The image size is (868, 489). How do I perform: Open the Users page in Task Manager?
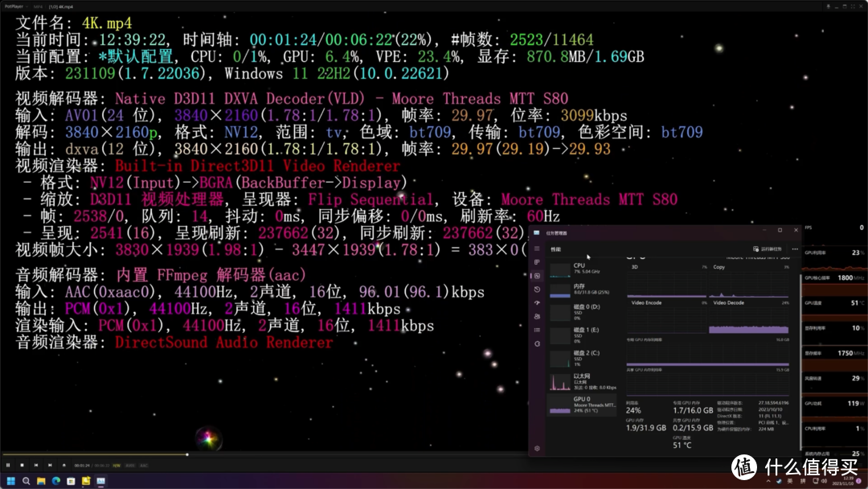537,316
